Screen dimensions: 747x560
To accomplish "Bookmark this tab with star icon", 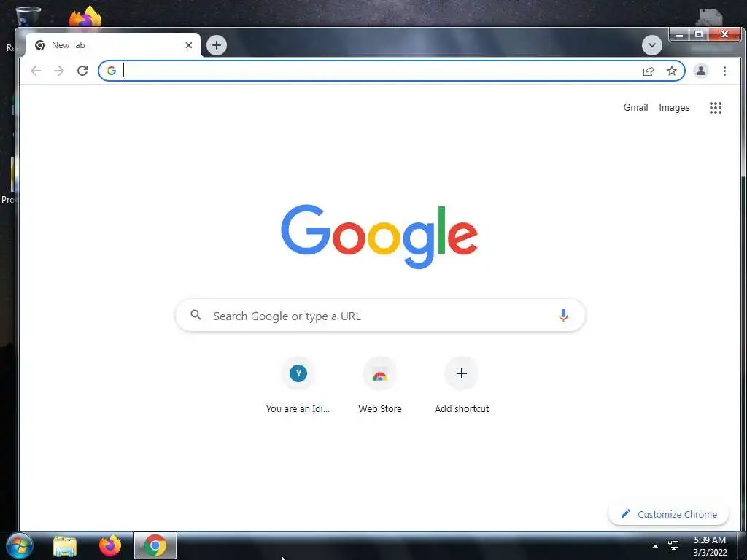I will click(672, 71).
